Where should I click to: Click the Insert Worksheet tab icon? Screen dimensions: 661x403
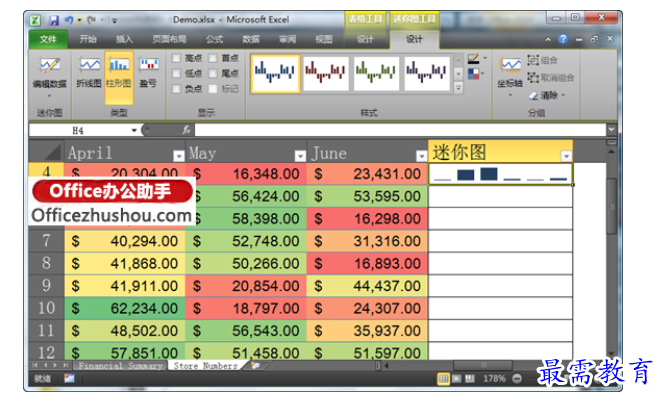tap(255, 365)
